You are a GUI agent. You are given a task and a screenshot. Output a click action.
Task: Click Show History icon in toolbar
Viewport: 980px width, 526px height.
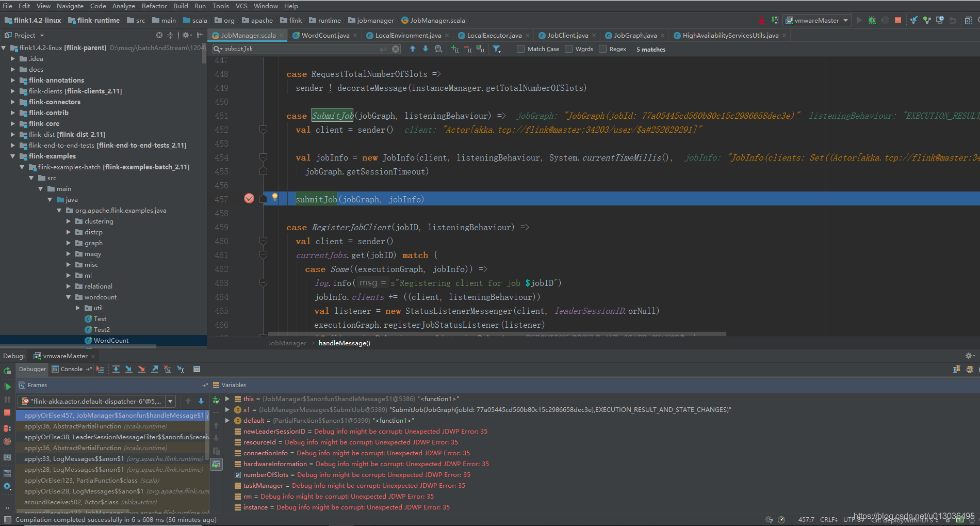click(940, 20)
